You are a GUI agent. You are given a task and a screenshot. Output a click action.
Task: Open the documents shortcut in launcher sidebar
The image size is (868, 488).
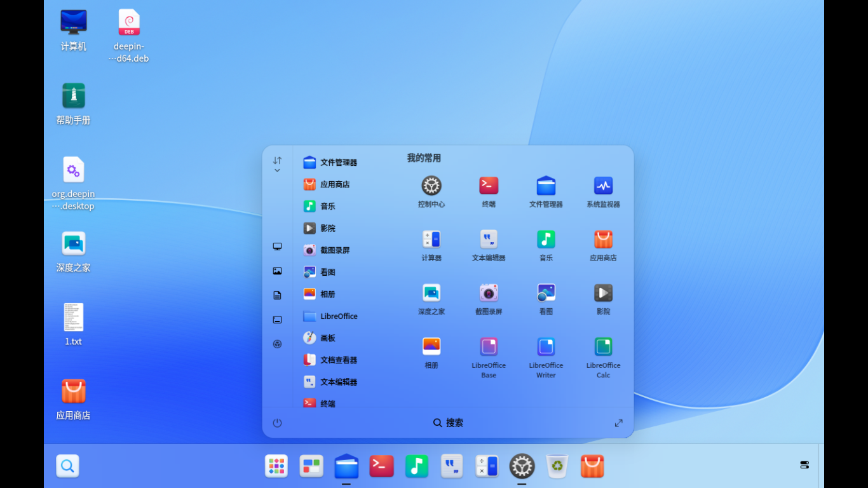coord(277,295)
